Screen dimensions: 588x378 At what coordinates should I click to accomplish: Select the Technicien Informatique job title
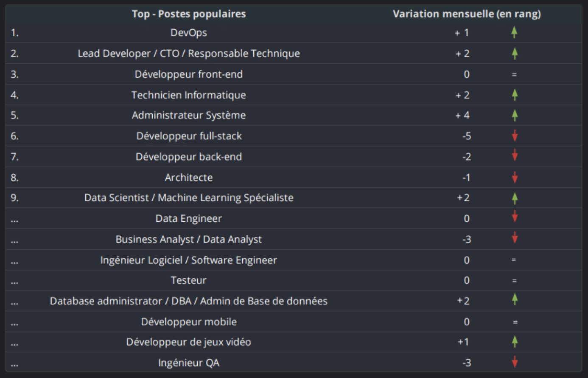click(x=189, y=95)
